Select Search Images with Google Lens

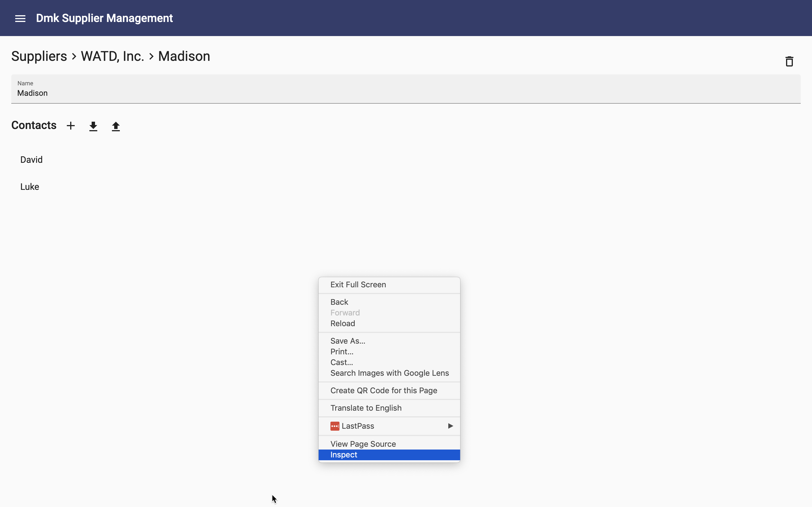[x=390, y=373]
